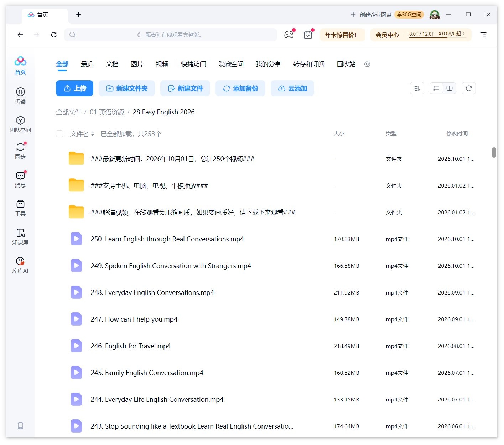Open the 同步 sync sidebar icon
504x445 pixels.
click(x=20, y=151)
